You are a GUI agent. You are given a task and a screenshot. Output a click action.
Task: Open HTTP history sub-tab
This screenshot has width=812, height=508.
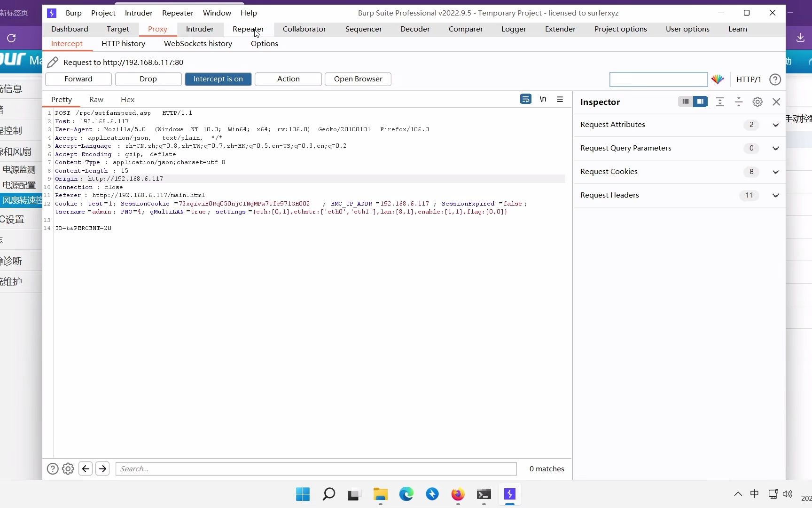tap(123, 43)
